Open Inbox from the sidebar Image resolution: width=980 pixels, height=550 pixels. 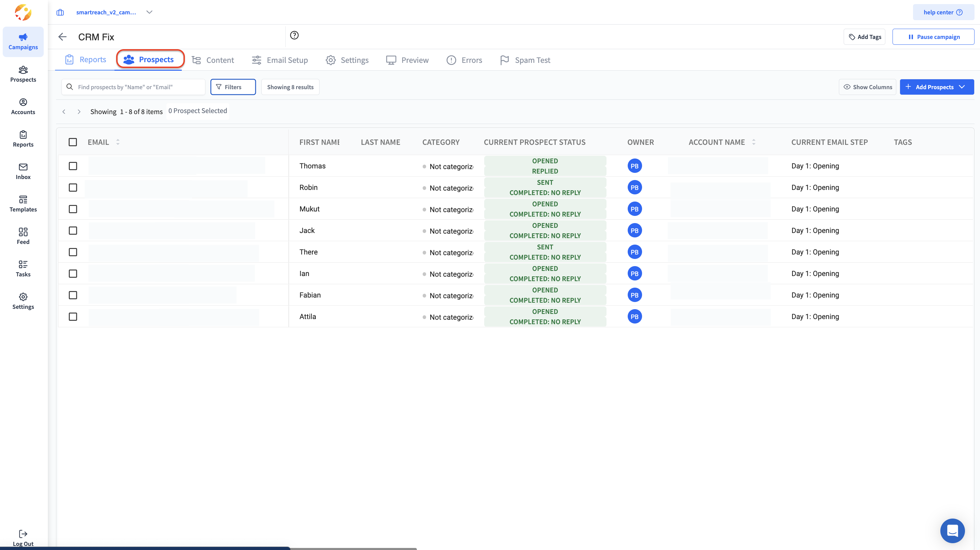23,171
